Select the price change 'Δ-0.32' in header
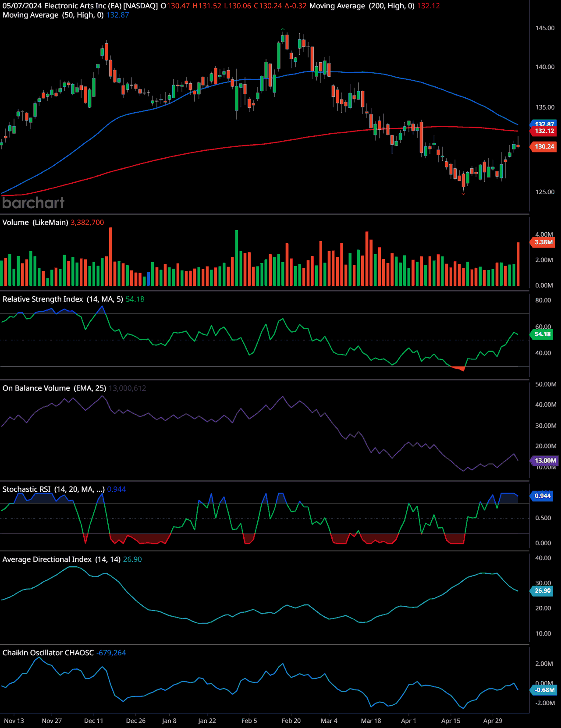Screen dimensions: 561x728 pos(295,6)
